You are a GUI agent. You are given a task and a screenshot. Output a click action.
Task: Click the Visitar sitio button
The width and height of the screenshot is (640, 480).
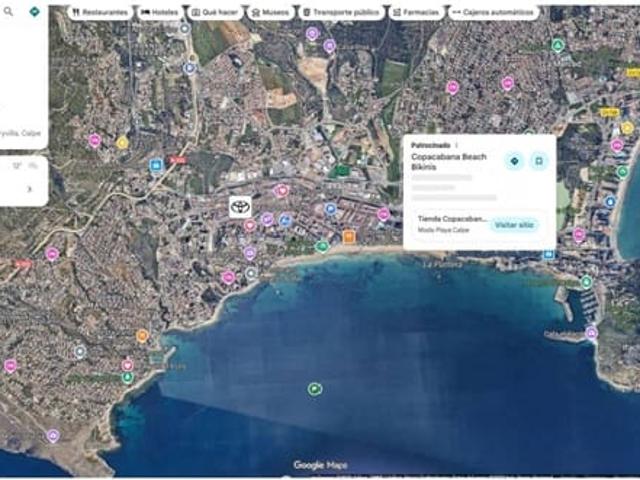(x=514, y=225)
